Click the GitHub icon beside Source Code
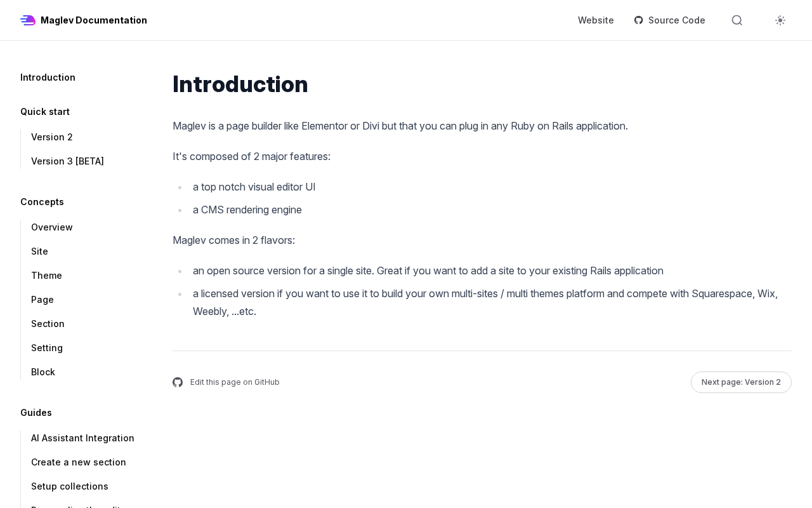 (639, 20)
